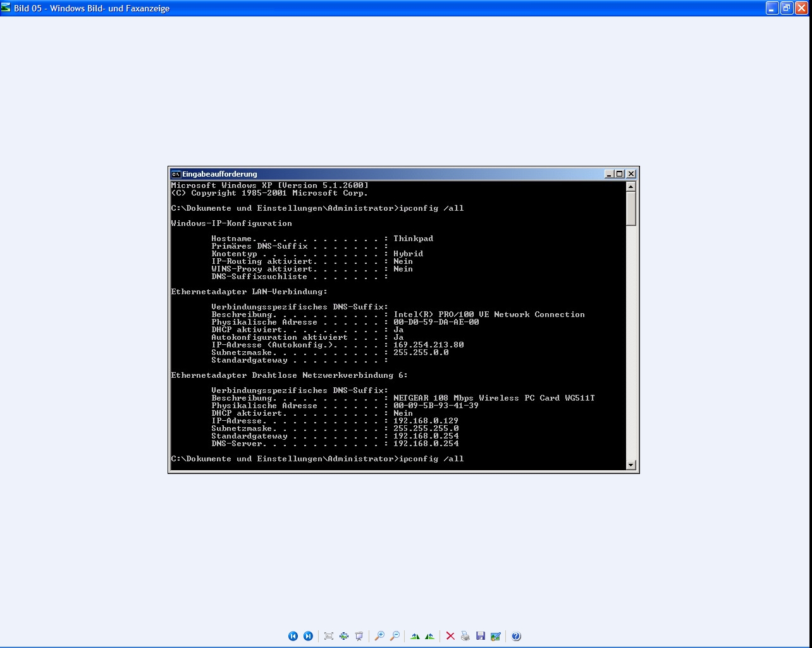812x648 pixels.
Task: Click the subnet mask 255.255.0.0
Action: (421, 352)
